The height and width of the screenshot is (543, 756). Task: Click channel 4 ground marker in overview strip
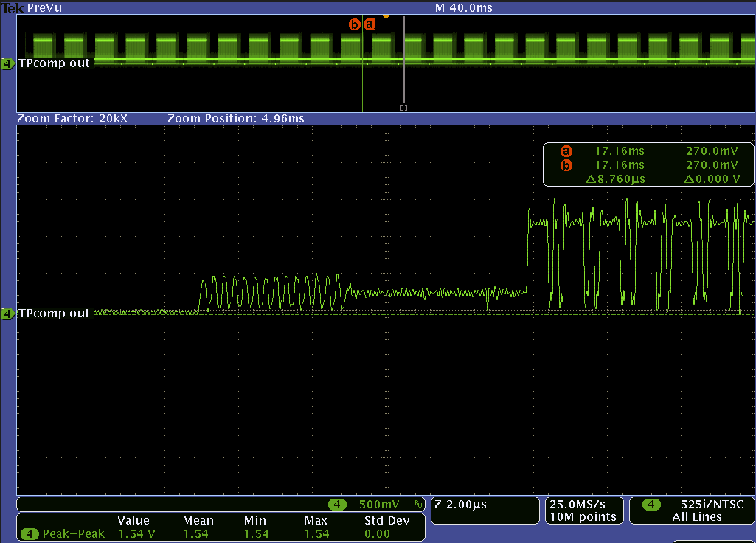point(8,63)
